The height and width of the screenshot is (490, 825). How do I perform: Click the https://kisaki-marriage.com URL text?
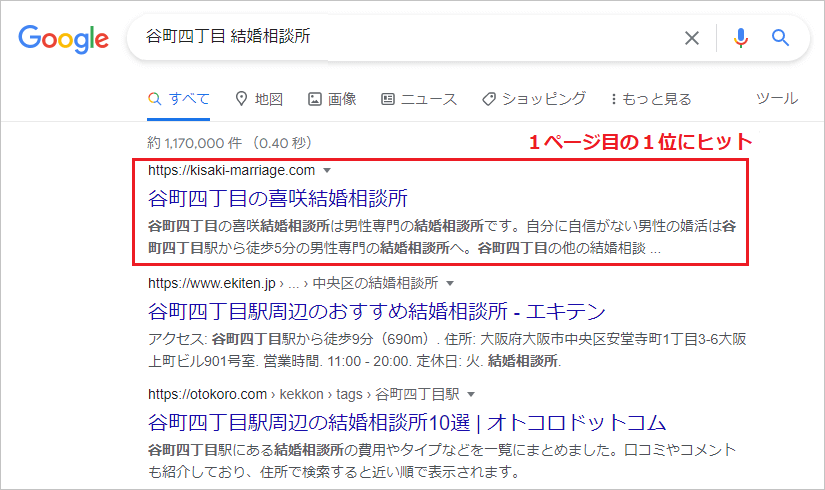pos(232,170)
